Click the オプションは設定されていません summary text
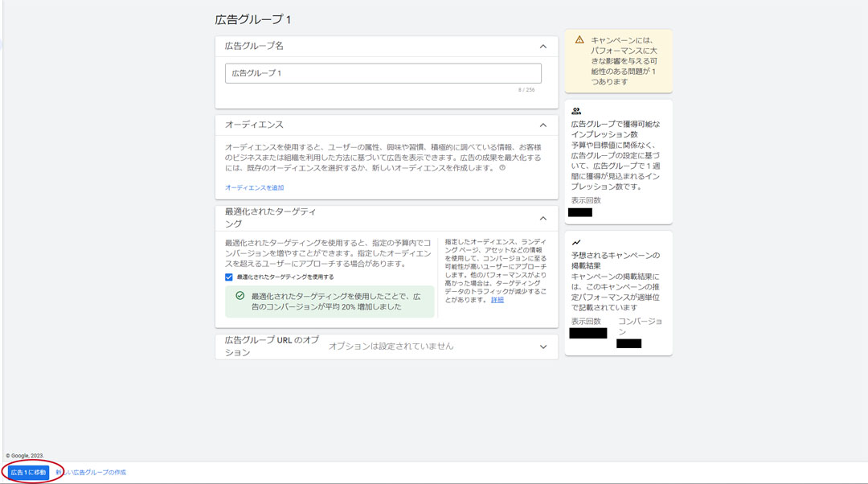 [x=391, y=347]
